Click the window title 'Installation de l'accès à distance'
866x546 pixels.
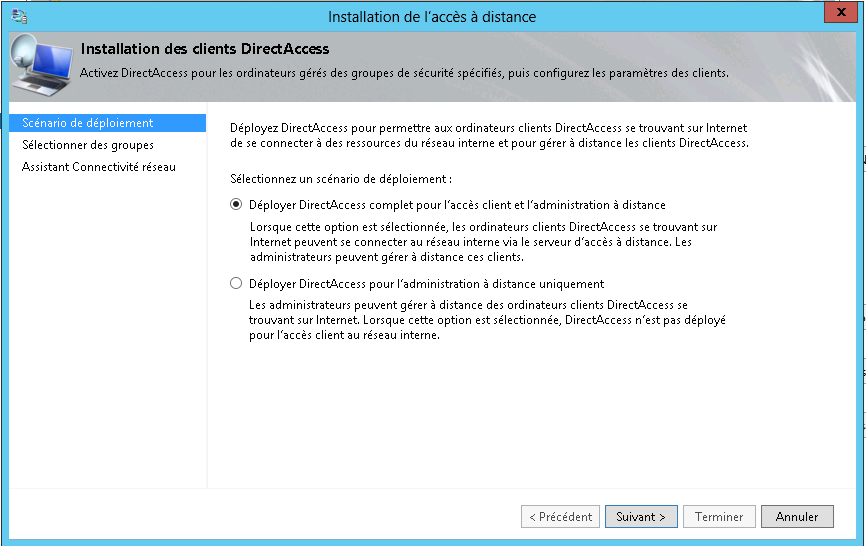pos(432,17)
